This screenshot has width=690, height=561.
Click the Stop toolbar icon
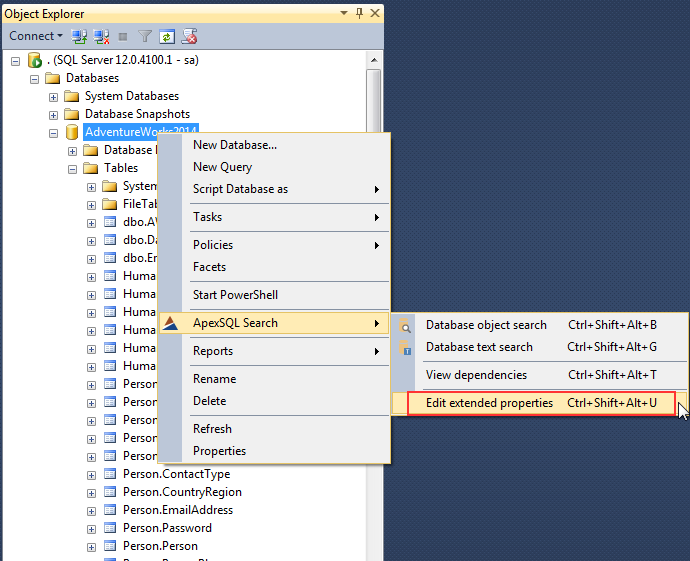click(123, 37)
